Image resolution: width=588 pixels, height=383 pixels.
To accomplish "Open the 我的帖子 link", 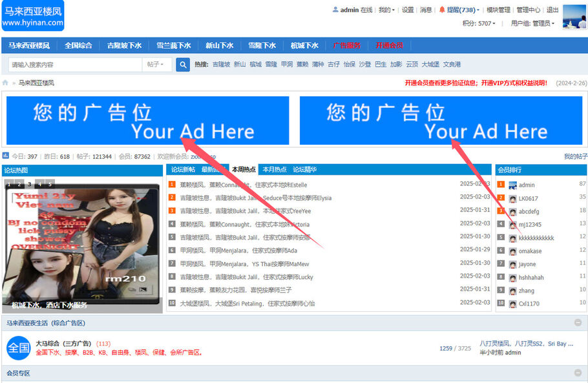I will [575, 156].
